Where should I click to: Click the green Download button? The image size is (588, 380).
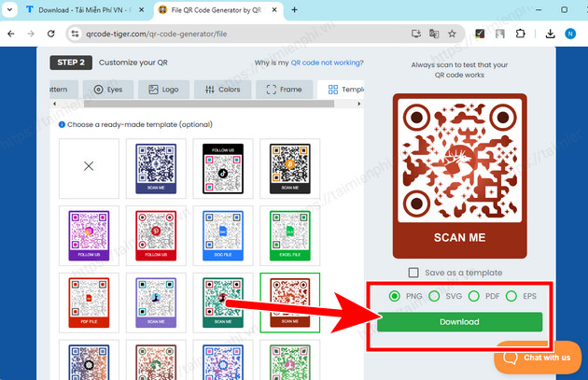(460, 322)
